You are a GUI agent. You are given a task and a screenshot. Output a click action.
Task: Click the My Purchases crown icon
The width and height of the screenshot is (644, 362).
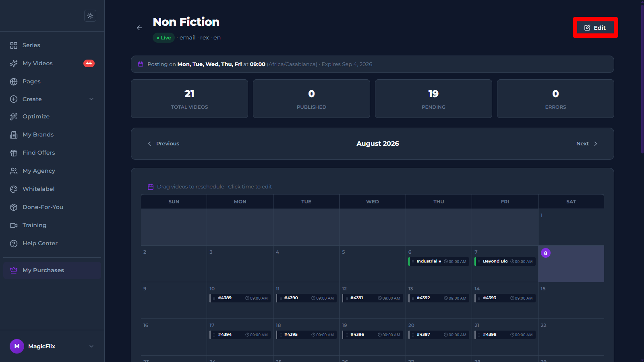click(14, 270)
